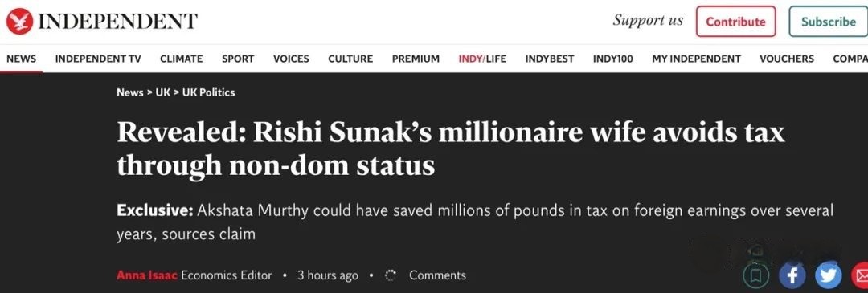Open the News menu tab
Viewport: 868px width, 293px height.
[x=21, y=59]
